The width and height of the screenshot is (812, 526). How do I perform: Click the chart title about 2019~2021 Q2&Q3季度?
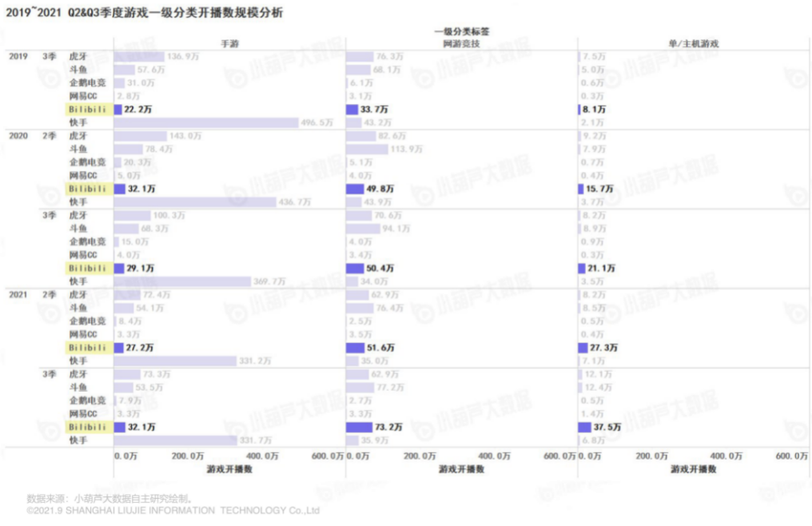(145, 13)
